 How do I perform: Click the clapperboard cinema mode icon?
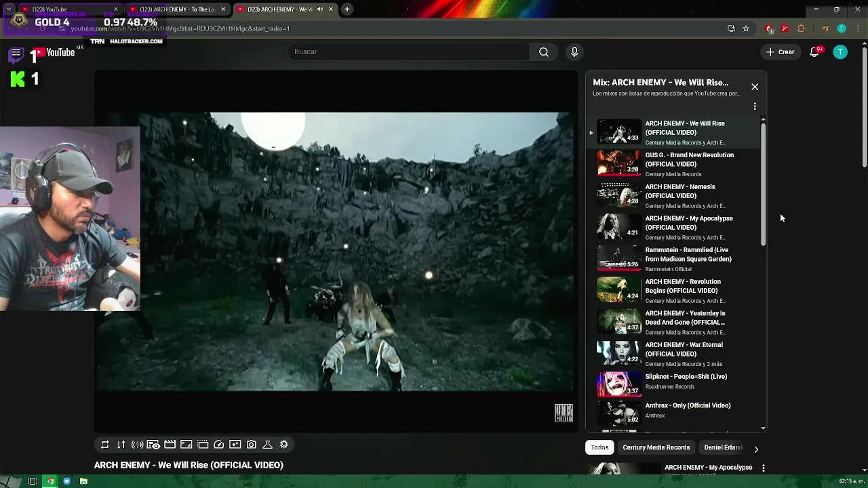170,445
